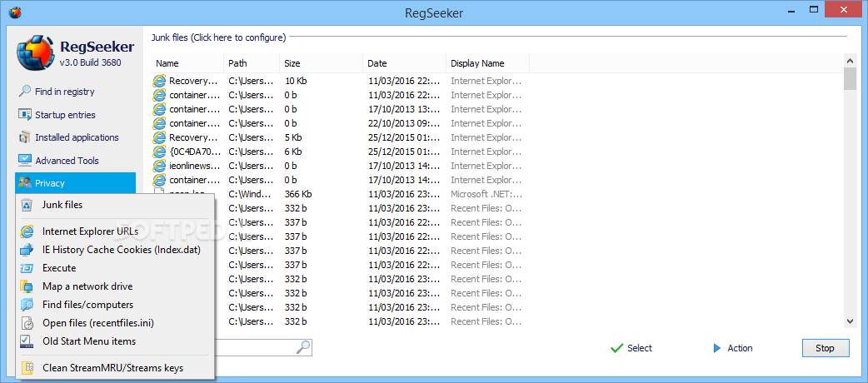The image size is (868, 383).
Task: Click the Privacy people icon
Action: click(25, 183)
